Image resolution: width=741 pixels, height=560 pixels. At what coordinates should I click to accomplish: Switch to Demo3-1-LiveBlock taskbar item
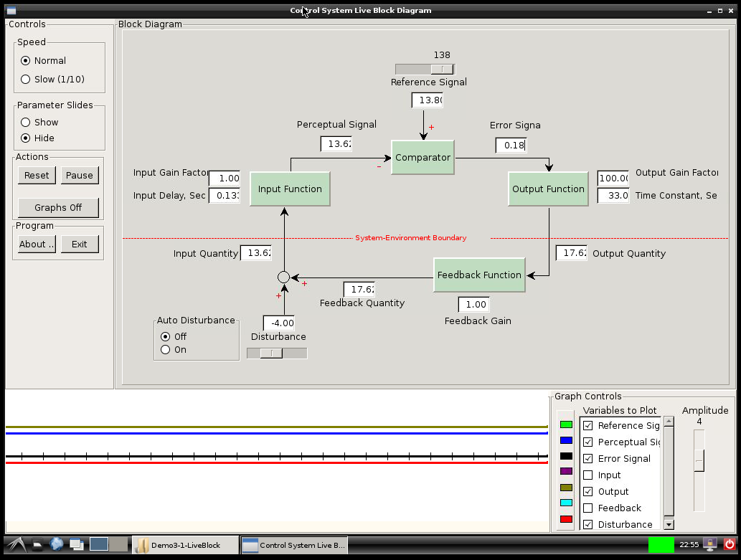click(x=186, y=545)
